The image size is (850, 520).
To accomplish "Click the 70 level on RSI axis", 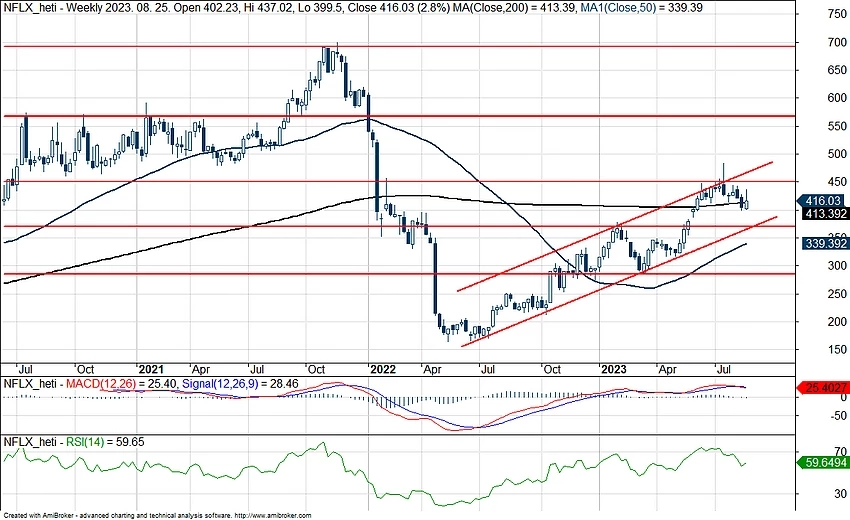I will (x=840, y=451).
